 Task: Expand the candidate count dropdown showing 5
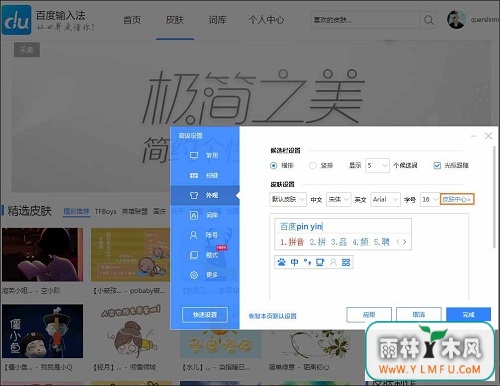[377, 165]
